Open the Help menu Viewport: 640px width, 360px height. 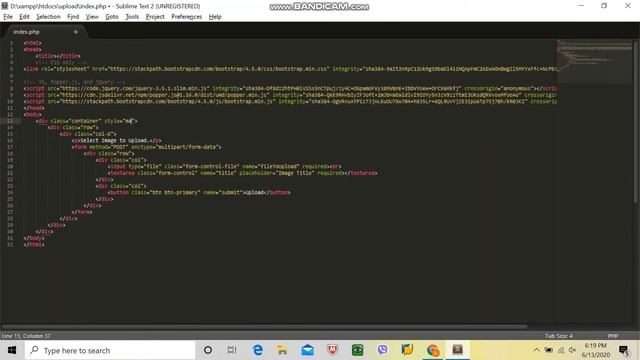point(215,17)
